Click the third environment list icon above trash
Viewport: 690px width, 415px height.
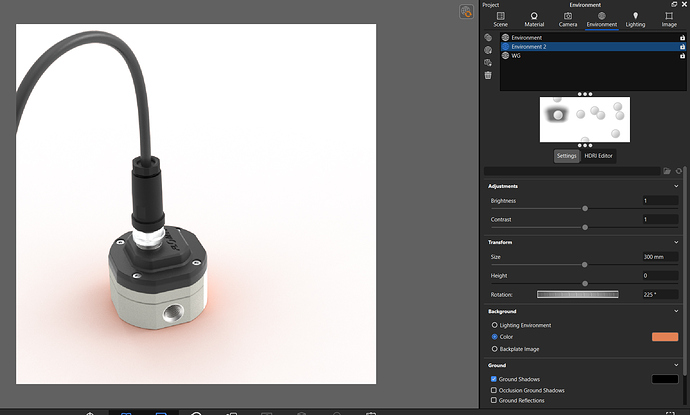tap(488, 62)
